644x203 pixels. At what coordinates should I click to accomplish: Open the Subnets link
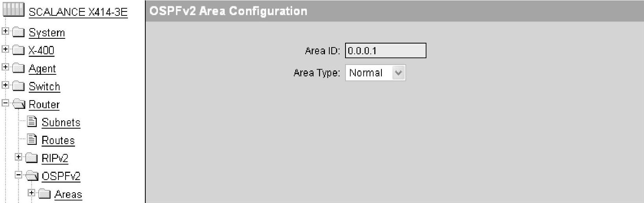tap(61, 122)
